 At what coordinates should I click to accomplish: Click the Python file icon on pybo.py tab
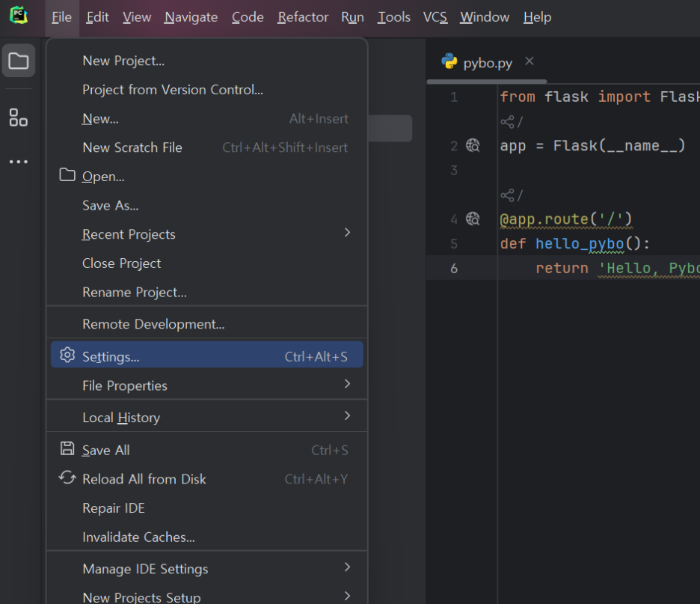coord(449,61)
